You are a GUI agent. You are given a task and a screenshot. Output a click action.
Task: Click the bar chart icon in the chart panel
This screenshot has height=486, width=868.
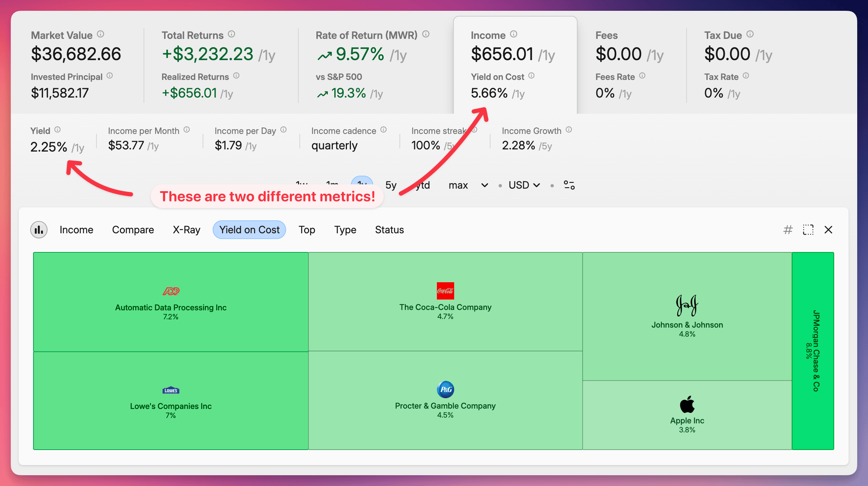(39, 230)
